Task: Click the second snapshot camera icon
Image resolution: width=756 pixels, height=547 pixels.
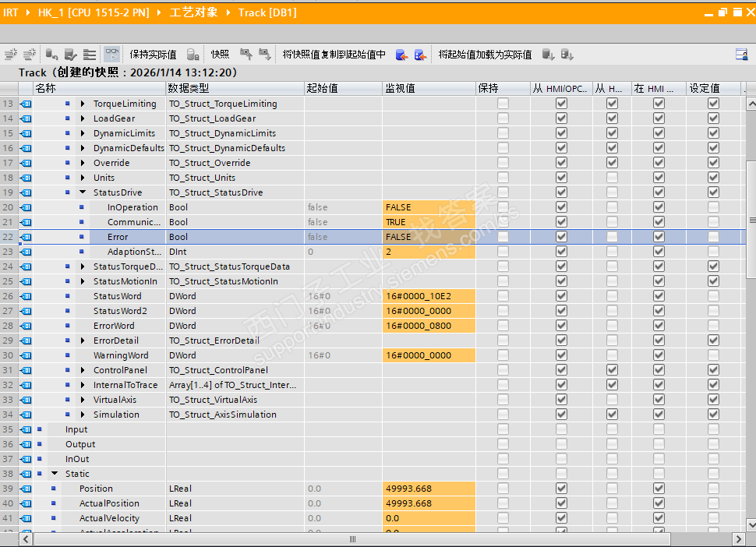Action: click(265, 55)
